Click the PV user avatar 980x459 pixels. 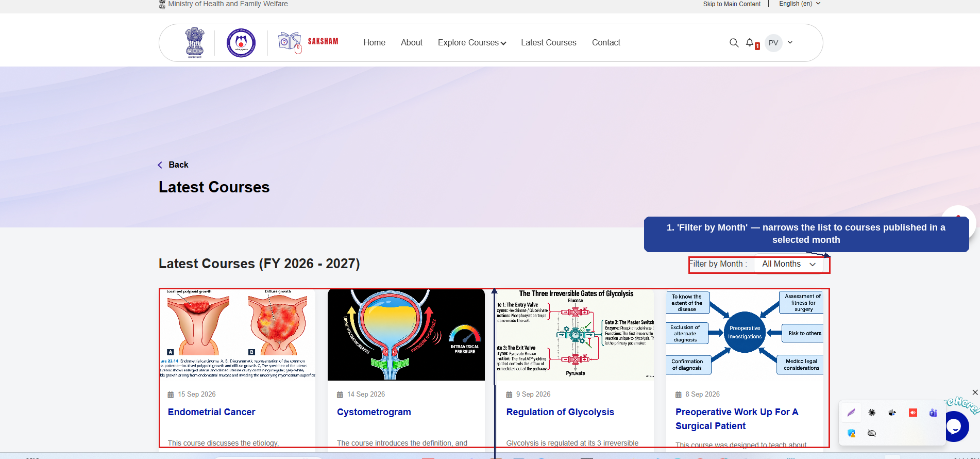[x=773, y=43]
